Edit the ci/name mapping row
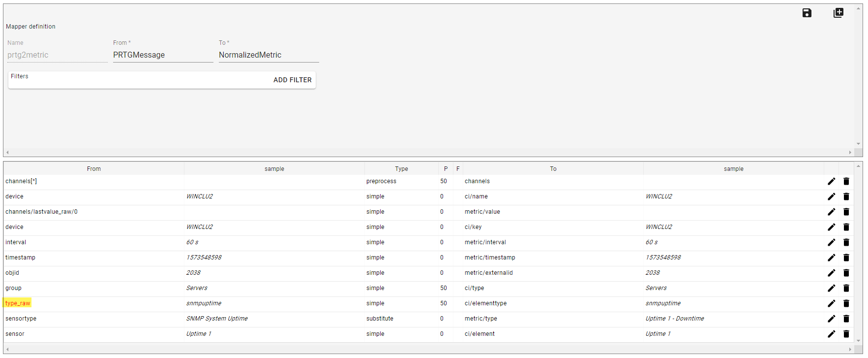The width and height of the screenshot is (868, 358). click(x=831, y=196)
